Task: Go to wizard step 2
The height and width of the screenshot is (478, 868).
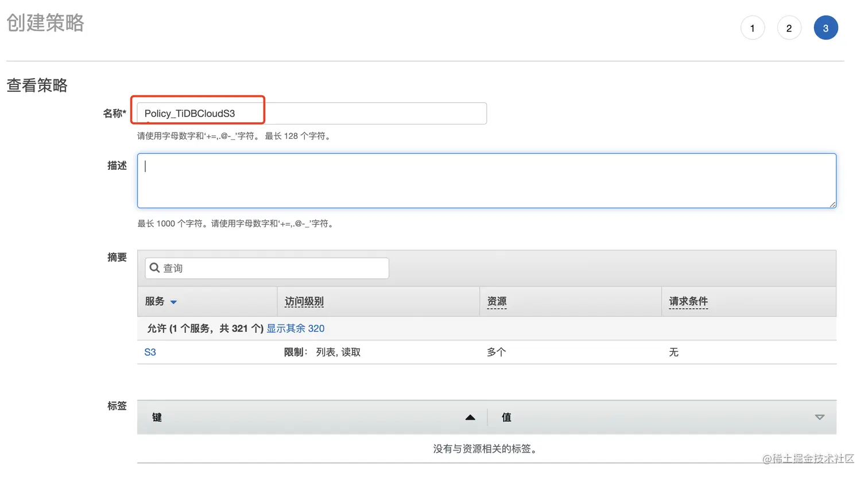Action: tap(789, 28)
